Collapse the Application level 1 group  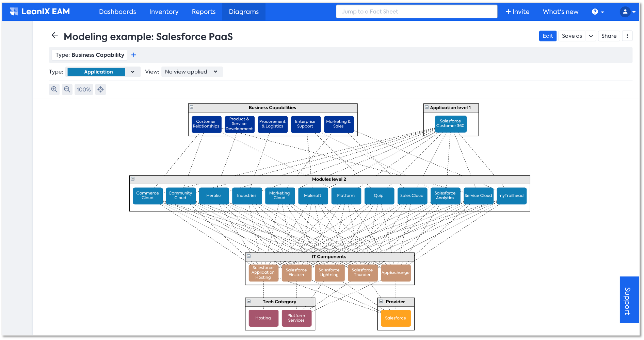point(426,107)
